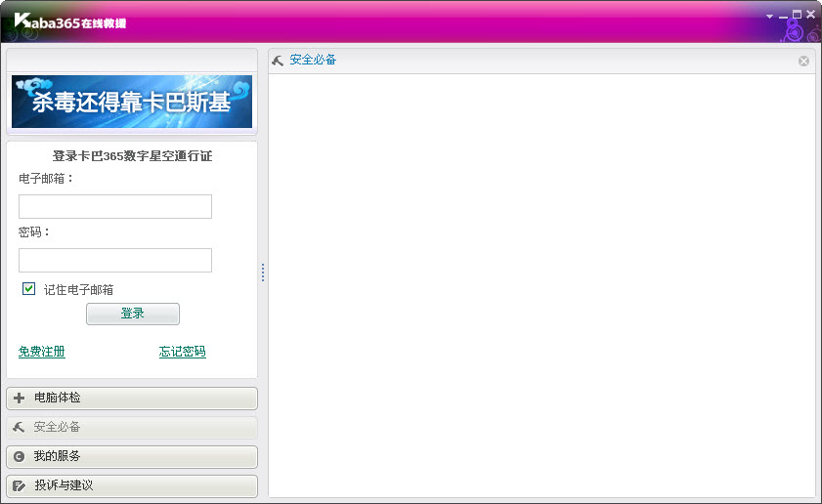The height and width of the screenshot is (504, 822).
Task: Open 我的服务 via its round icon
Action: coord(19,457)
